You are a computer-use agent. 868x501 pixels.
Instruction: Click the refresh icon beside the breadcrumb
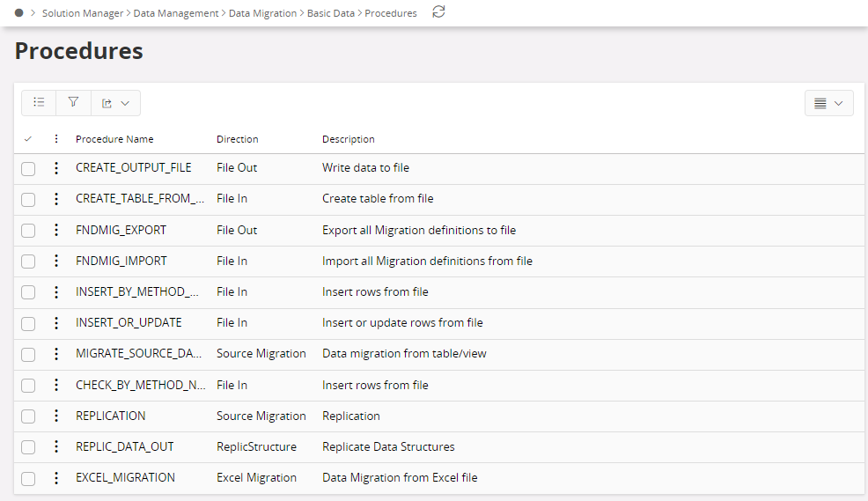click(x=438, y=12)
